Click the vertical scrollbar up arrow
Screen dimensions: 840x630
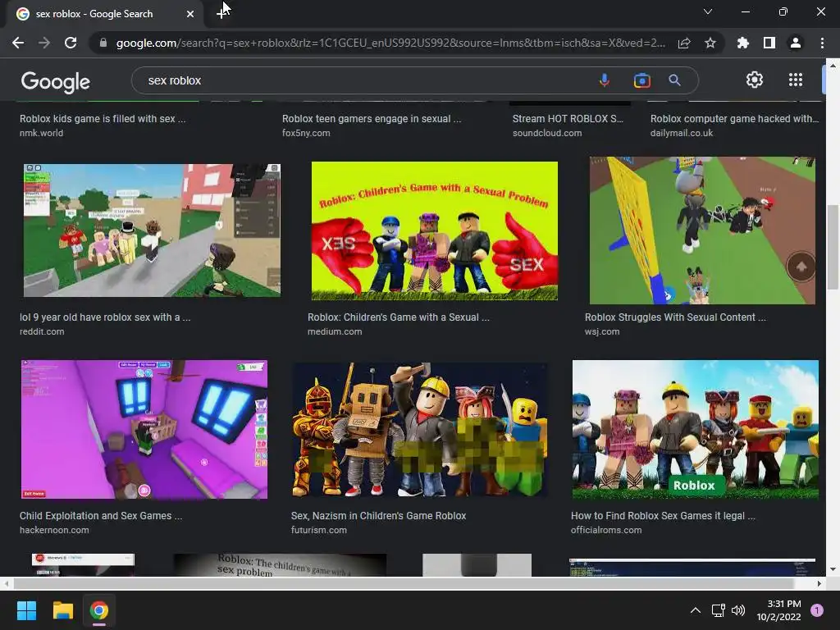[x=833, y=66]
